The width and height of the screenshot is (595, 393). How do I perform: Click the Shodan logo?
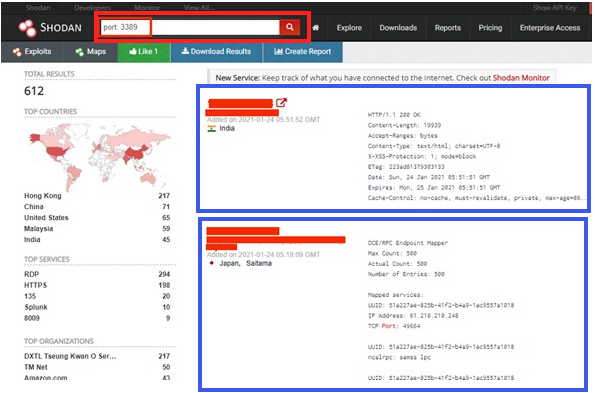point(50,28)
